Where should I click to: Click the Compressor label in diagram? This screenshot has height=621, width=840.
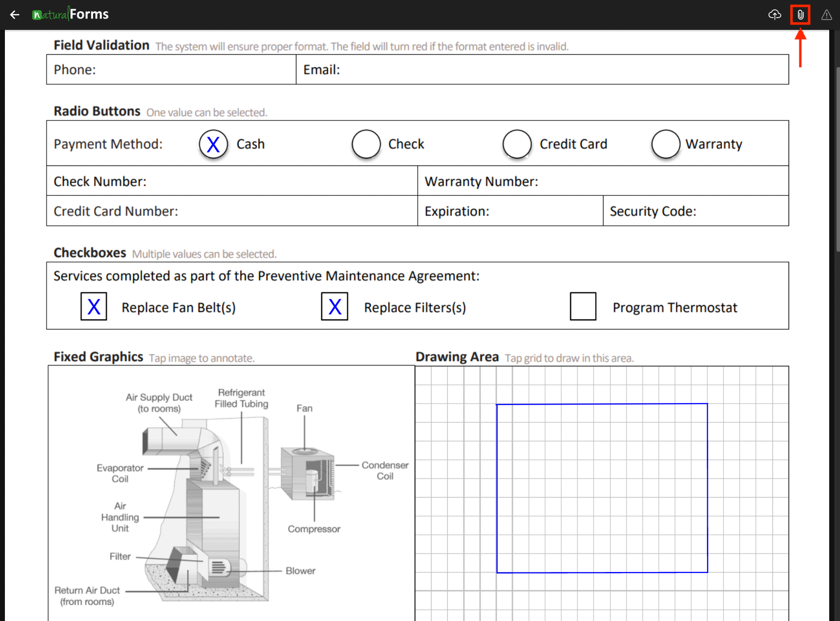314,529
